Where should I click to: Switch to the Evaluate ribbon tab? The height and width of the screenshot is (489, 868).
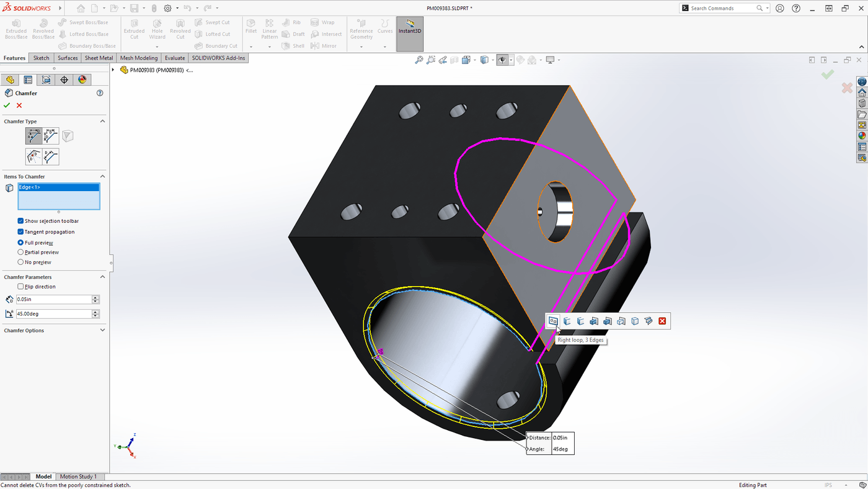[x=174, y=57]
